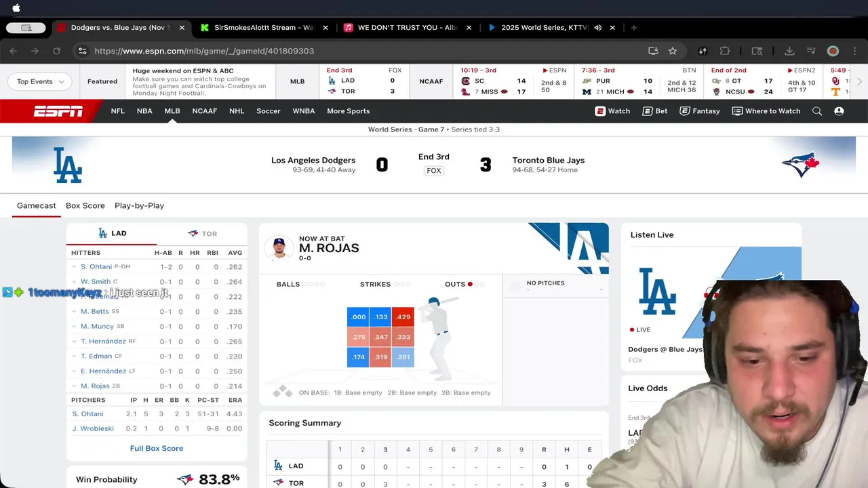The height and width of the screenshot is (488, 868).
Task: Open the Apple menu
Action: pyautogui.click(x=16, y=8)
